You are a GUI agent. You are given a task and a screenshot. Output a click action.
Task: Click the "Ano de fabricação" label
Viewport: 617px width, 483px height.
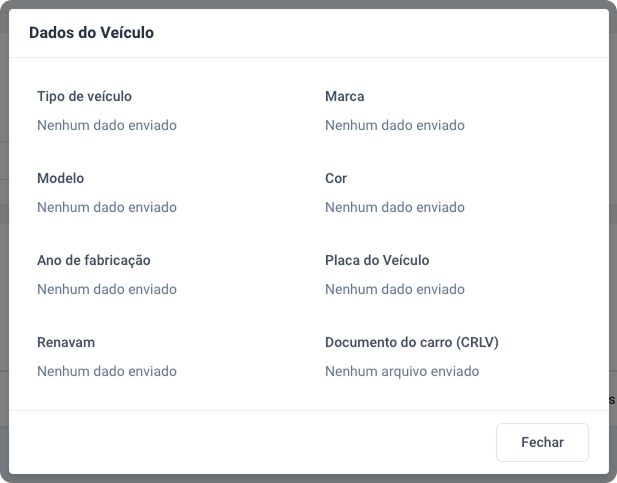coord(93,261)
